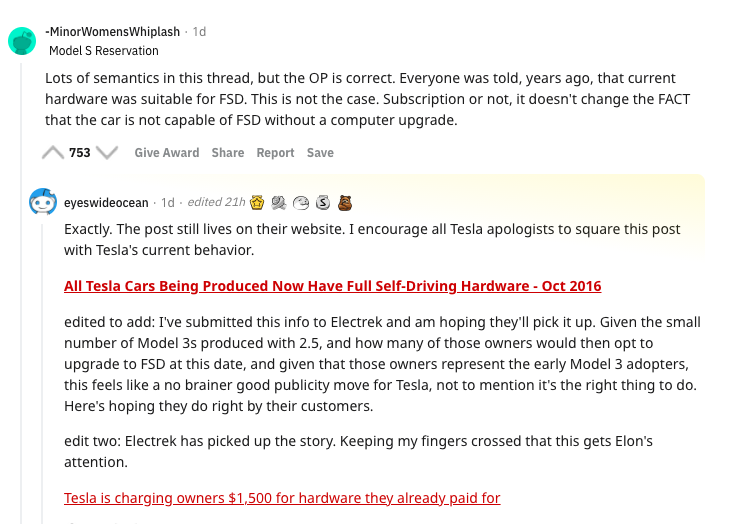Click MinorWomensWhiplash's green avatar
This screenshot has width=741, height=524.
click(22, 41)
